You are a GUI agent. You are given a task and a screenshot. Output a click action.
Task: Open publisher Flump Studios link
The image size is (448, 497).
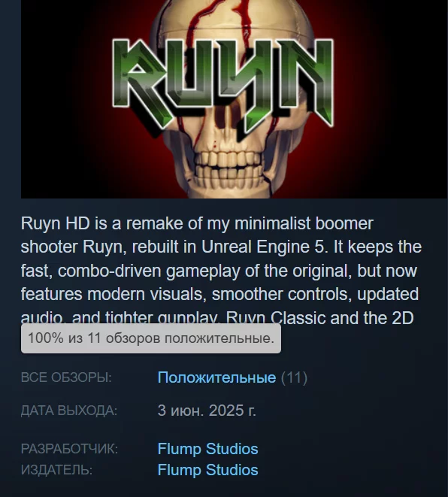click(208, 469)
